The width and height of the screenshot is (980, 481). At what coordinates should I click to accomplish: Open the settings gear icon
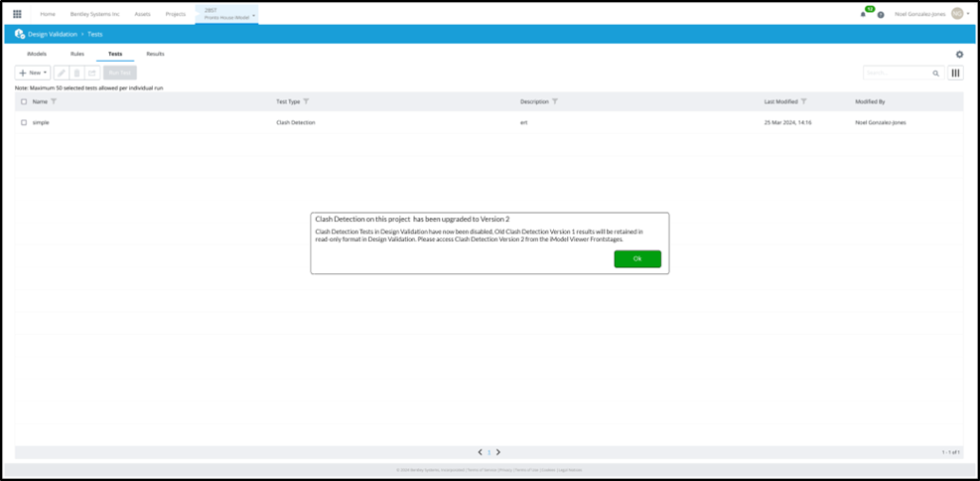click(959, 55)
